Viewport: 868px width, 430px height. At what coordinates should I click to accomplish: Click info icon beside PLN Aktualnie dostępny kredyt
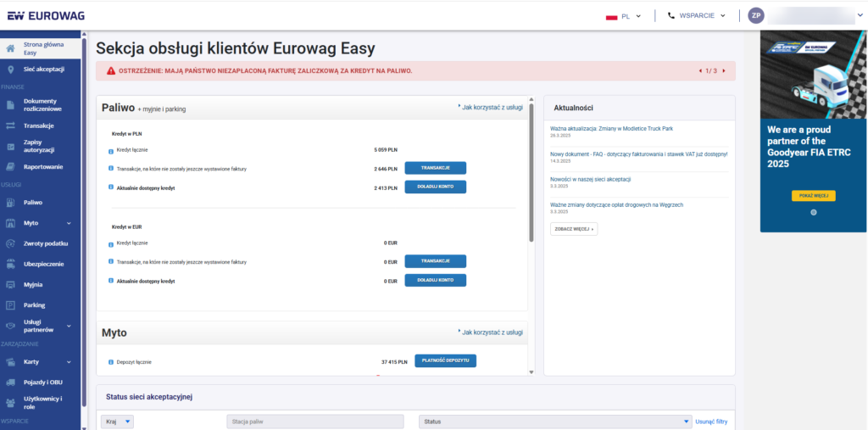coord(111,187)
